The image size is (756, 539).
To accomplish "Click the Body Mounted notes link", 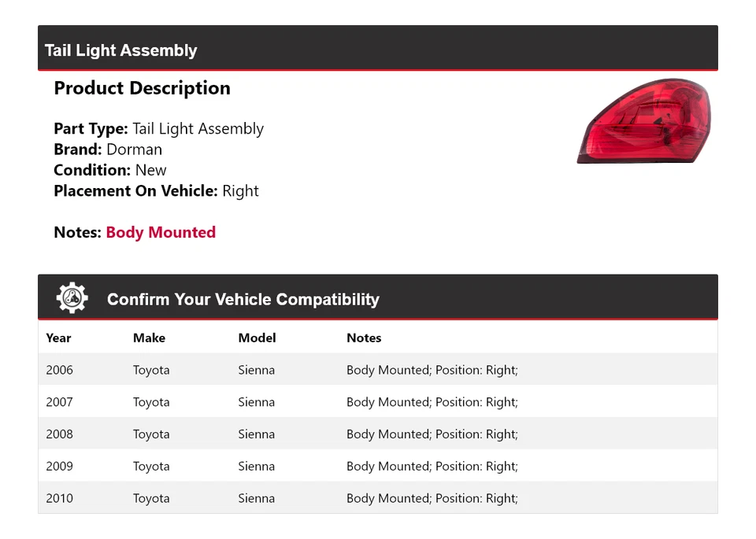I will click(161, 232).
